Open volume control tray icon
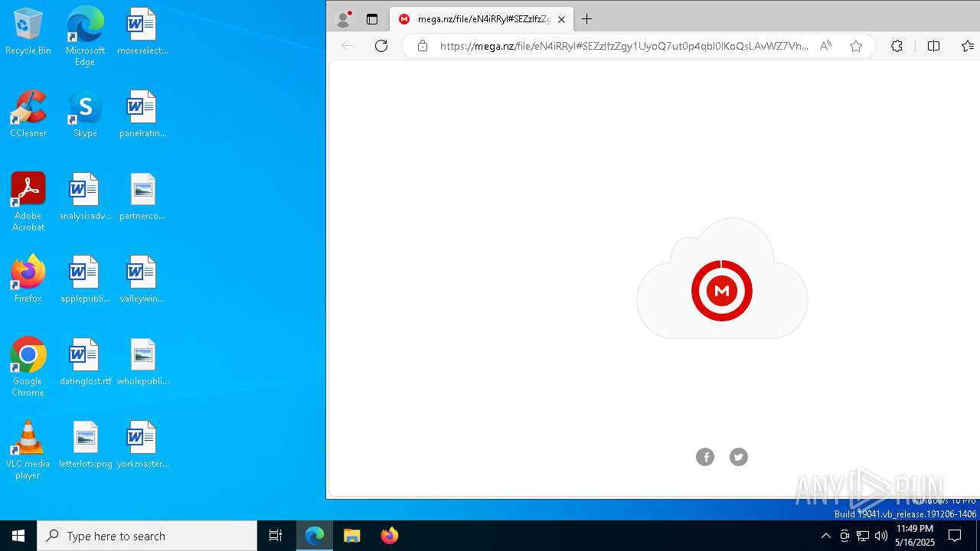The width and height of the screenshot is (980, 551). pos(881,536)
